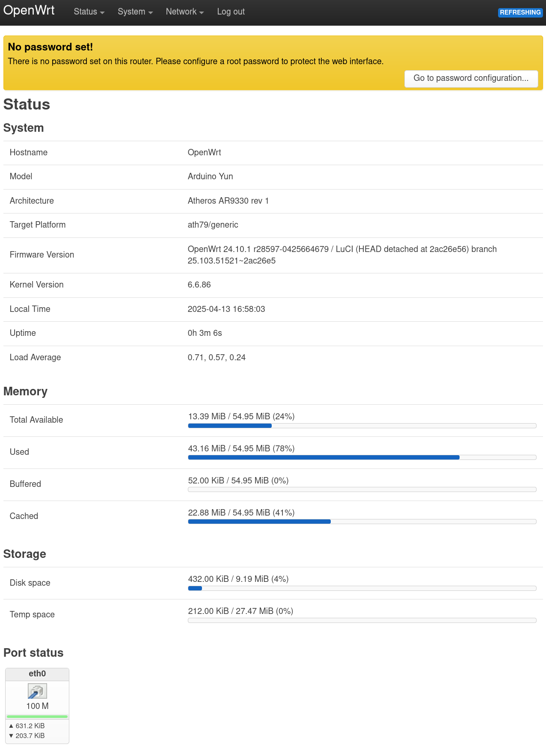This screenshot has width=546, height=756.
Task: Click the eth0 ethernet port icon
Action: (37, 691)
